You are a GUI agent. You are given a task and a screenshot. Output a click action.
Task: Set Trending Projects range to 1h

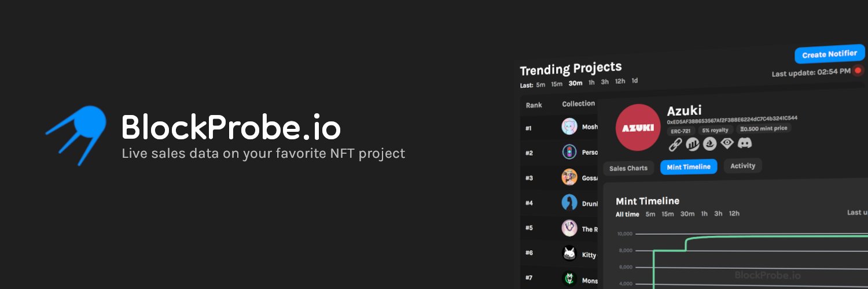coord(591,83)
